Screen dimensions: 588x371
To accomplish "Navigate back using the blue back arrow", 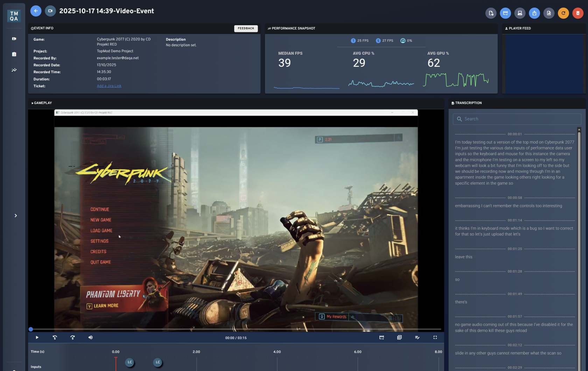I will (36, 11).
